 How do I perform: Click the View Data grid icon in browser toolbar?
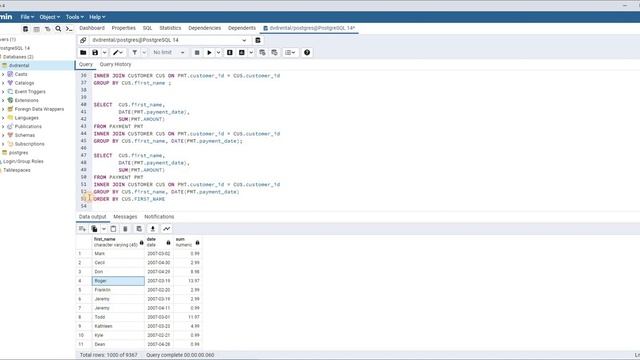pos(37,29)
